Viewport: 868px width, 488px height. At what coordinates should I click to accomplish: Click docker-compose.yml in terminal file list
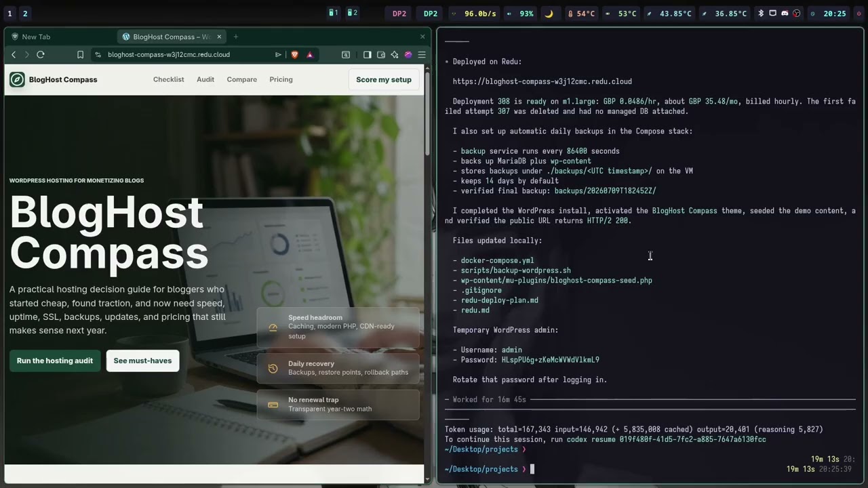497,260
